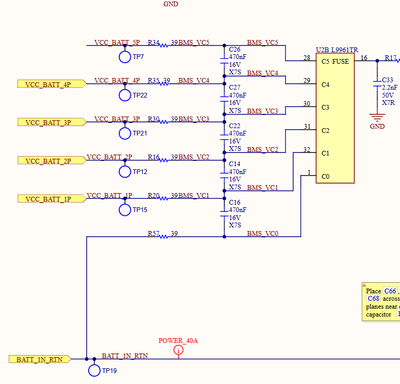Click the R17 designator text
The height and width of the screenshot is (384, 400).
pyautogui.click(x=391, y=58)
